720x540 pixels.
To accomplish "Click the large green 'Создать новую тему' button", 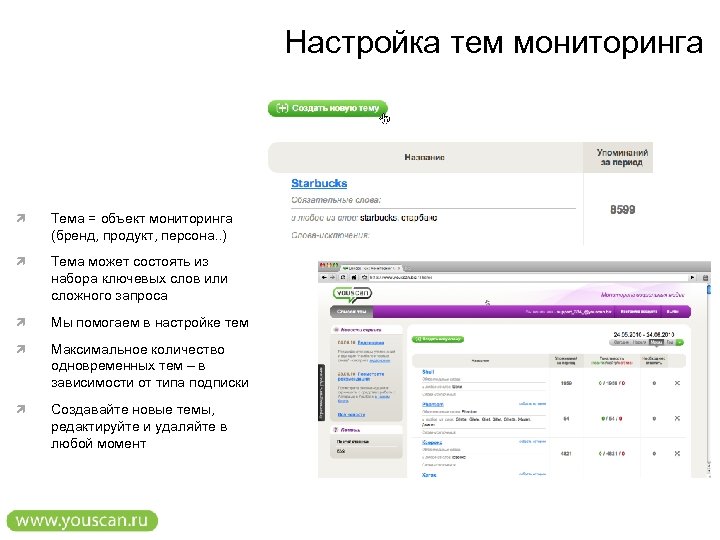I will pyautogui.click(x=327, y=108).
